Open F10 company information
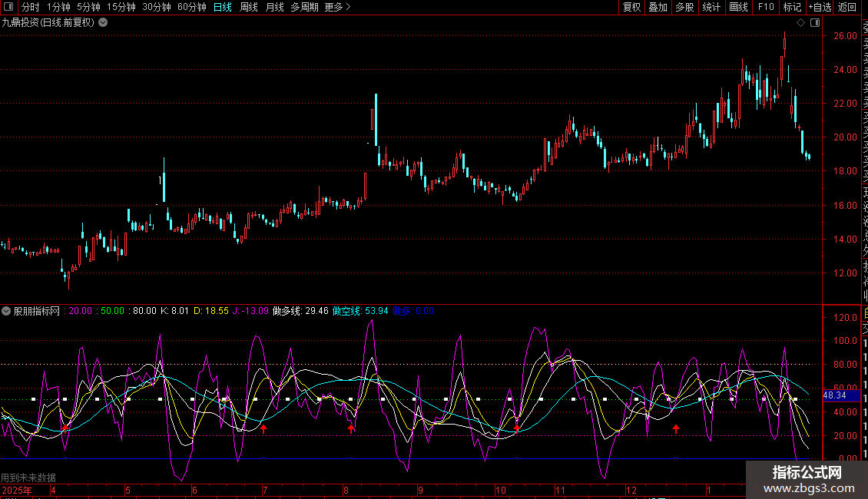Viewport: 868px width, 499px height. tap(766, 7)
